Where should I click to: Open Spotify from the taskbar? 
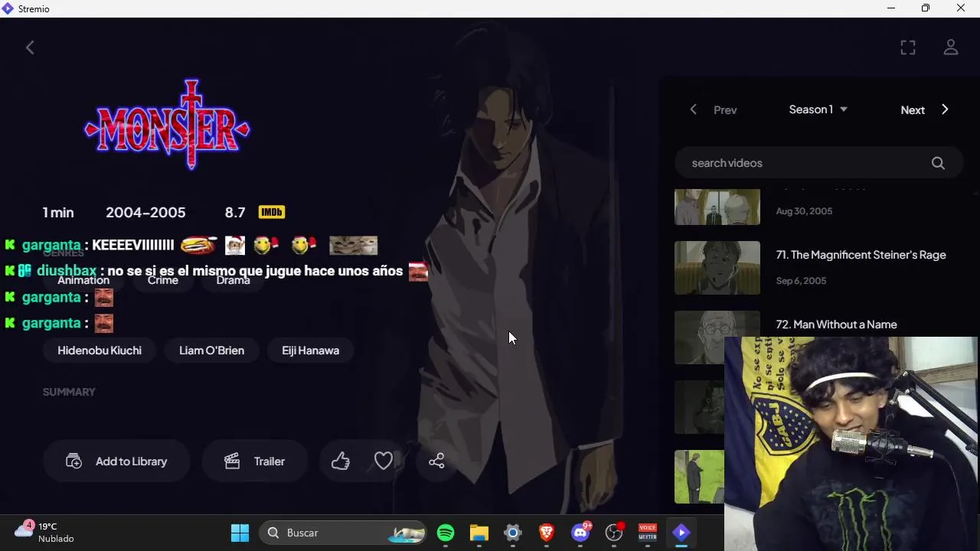446,533
